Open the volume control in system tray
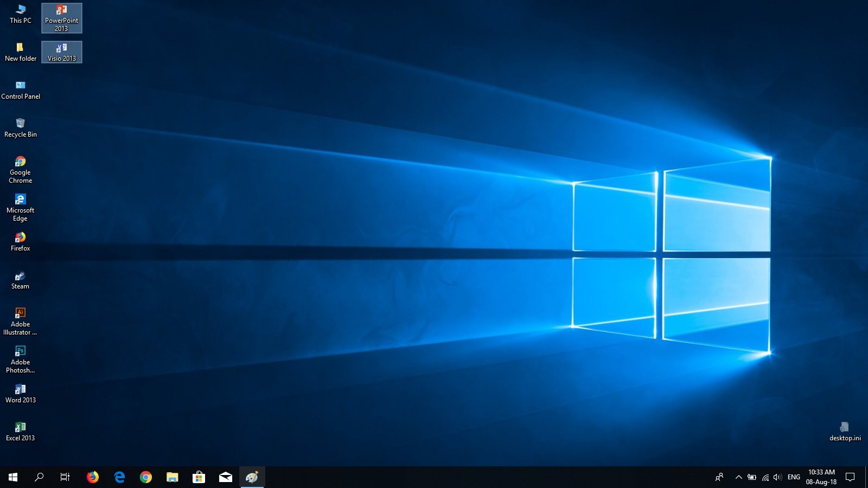 tap(777, 477)
